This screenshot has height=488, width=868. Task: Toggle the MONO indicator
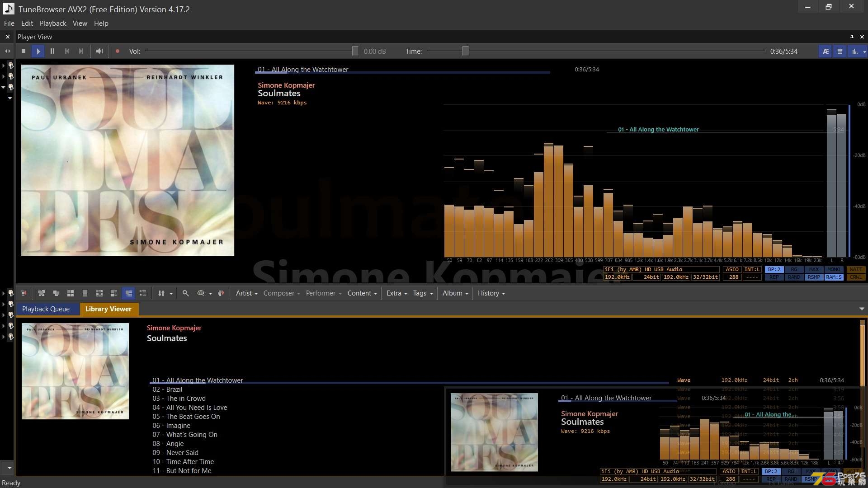(x=834, y=269)
